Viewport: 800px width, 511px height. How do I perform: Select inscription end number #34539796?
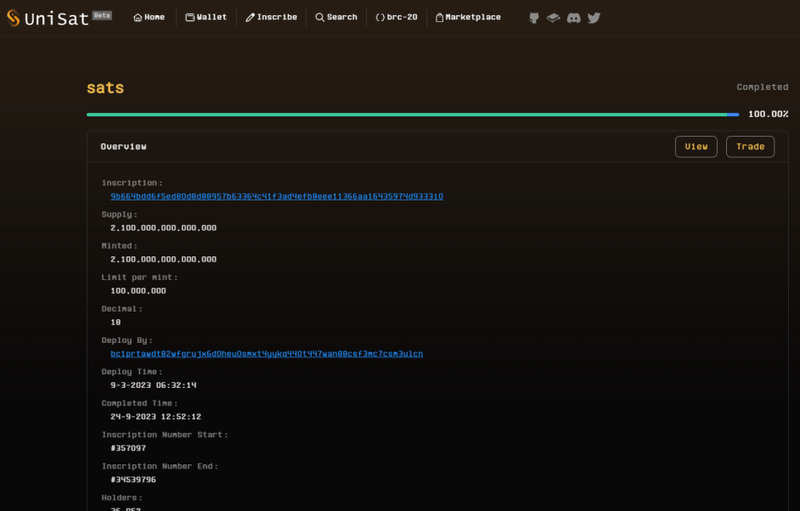point(133,480)
